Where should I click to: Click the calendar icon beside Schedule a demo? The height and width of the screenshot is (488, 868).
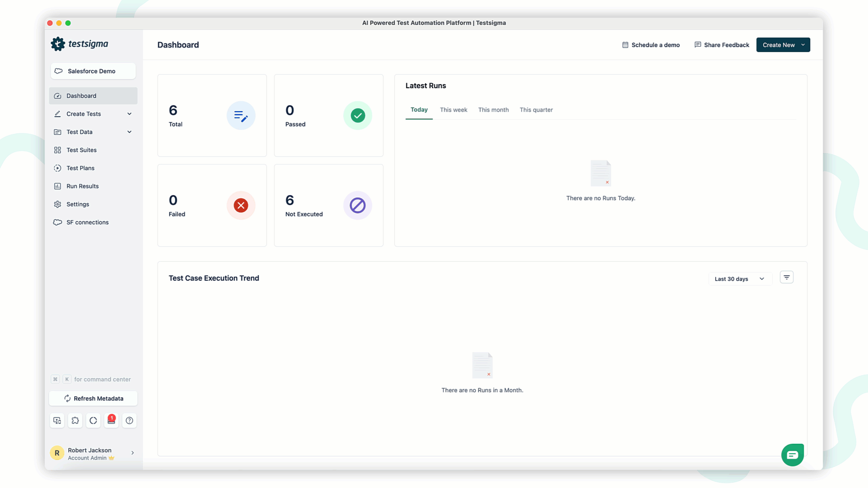(x=625, y=45)
